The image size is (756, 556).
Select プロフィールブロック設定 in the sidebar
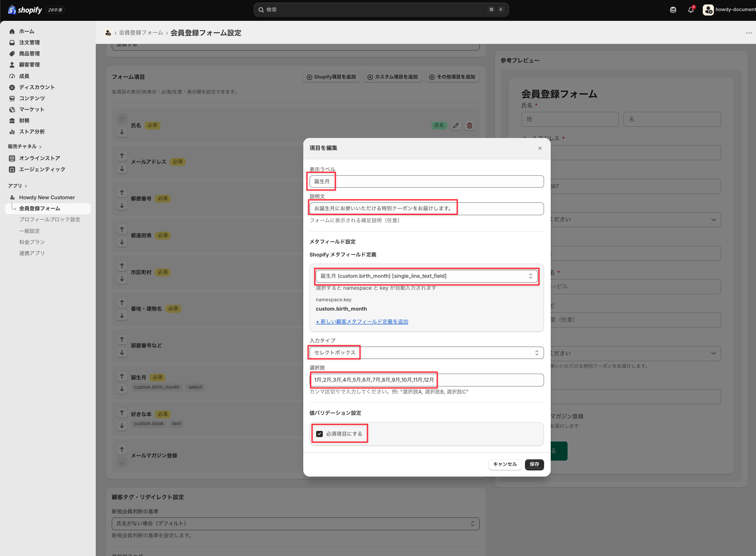pyautogui.click(x=50, y=220)
